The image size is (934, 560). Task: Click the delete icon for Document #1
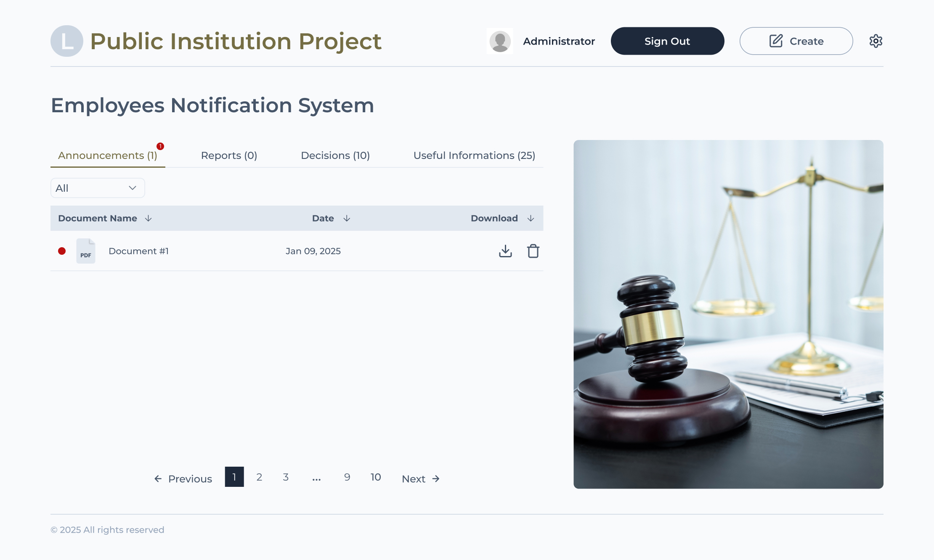coord(533,251)
